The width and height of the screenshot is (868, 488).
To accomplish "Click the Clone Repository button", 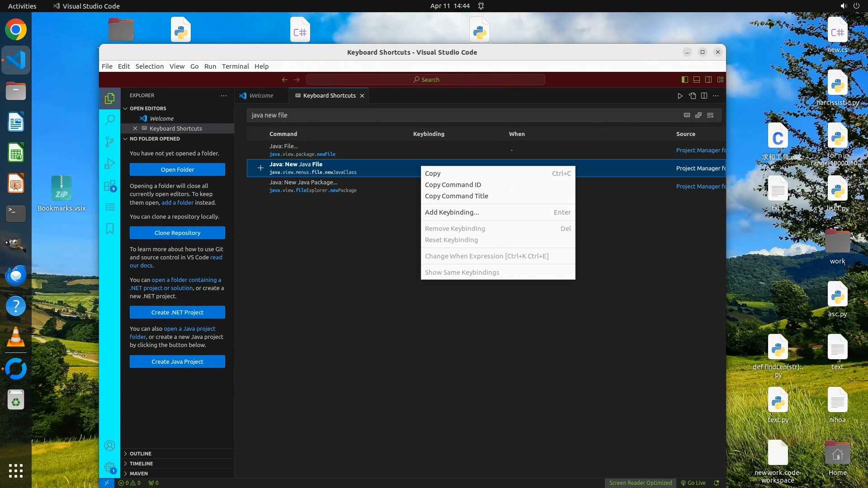I will coord(177,233).
